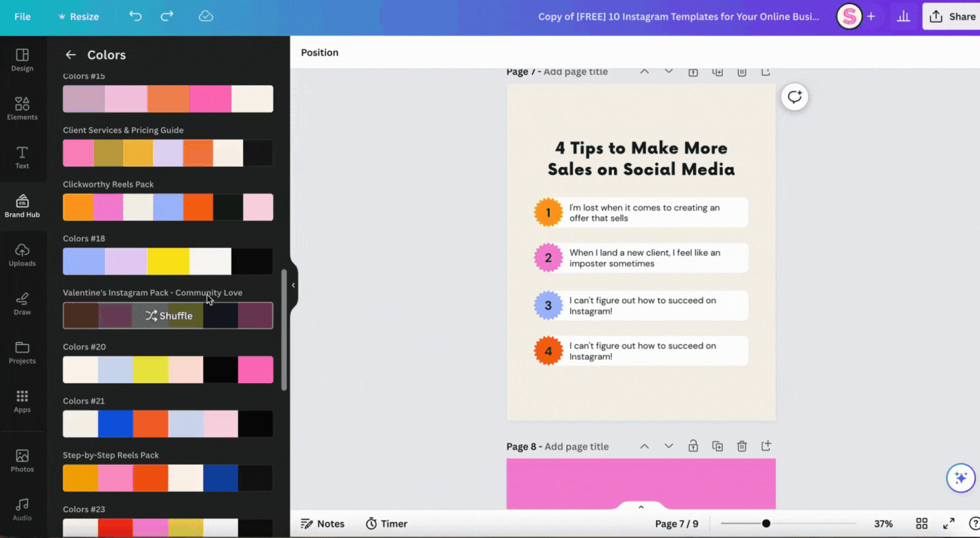980x538 pixels.
Task: Open the File menu
Action: [x=22, y=17]
